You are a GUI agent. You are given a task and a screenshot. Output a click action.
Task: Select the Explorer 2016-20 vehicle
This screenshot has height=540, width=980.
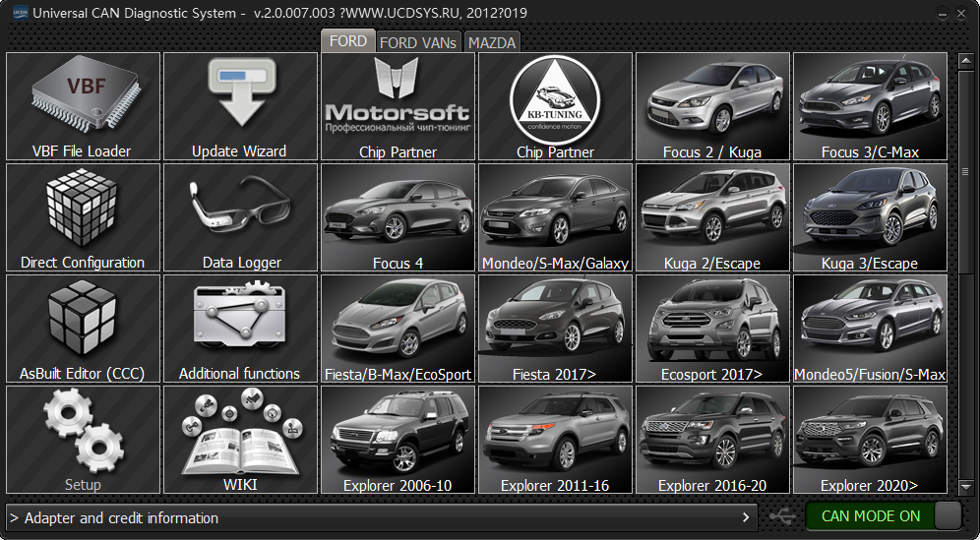click(713, 440)
